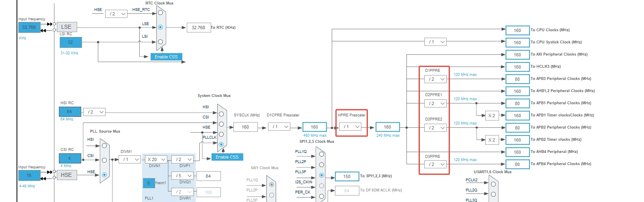Viewport: 644px width, 202px height.
Task: Select PLL1Q in SAI1 Clock Mux
Action: (272, 185)
